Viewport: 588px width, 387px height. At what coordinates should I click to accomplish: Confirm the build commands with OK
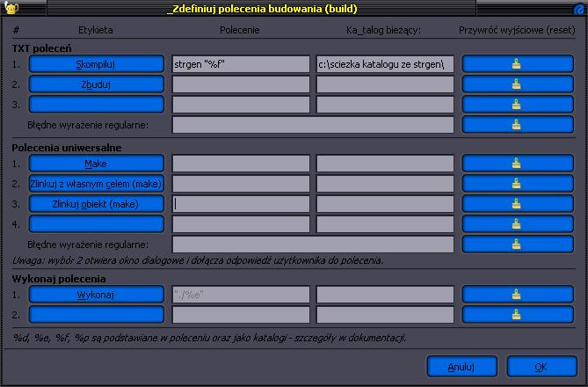coord(541,366)
